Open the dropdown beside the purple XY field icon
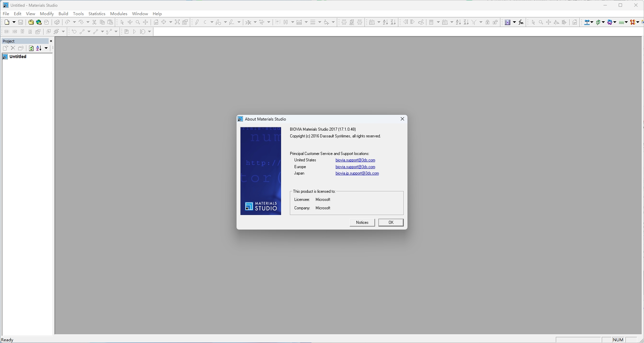 (514, 22)
